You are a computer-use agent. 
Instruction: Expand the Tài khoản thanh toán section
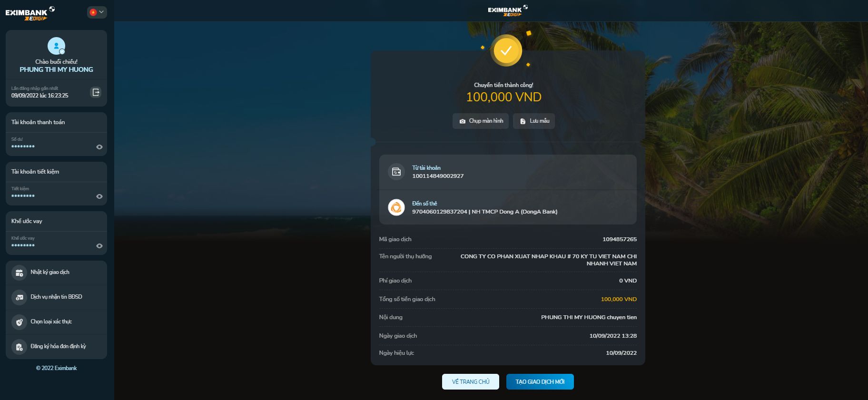[x=56, y=122]
